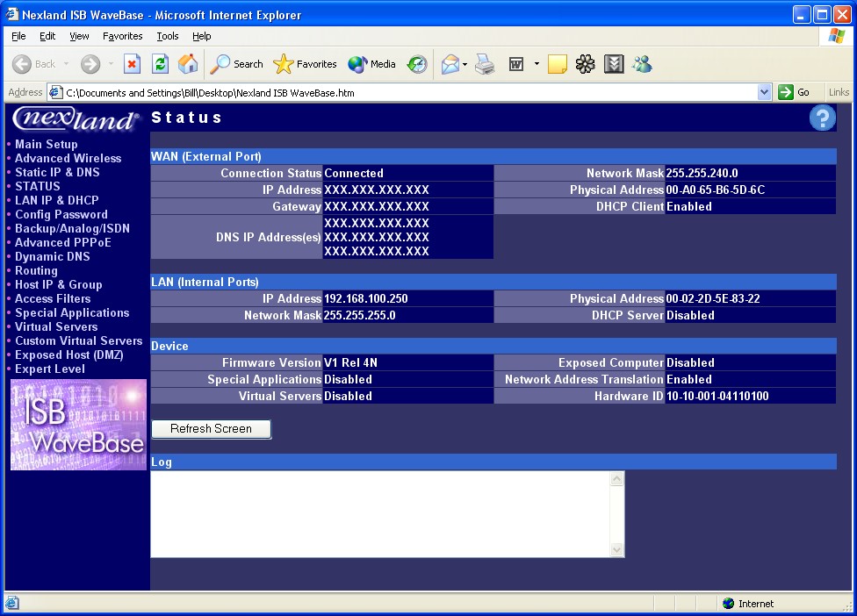Image resolution: width=857 pixels, height=616 pixels.
Task: Click the Stop loading icon
Action: [x=132, y=64]
